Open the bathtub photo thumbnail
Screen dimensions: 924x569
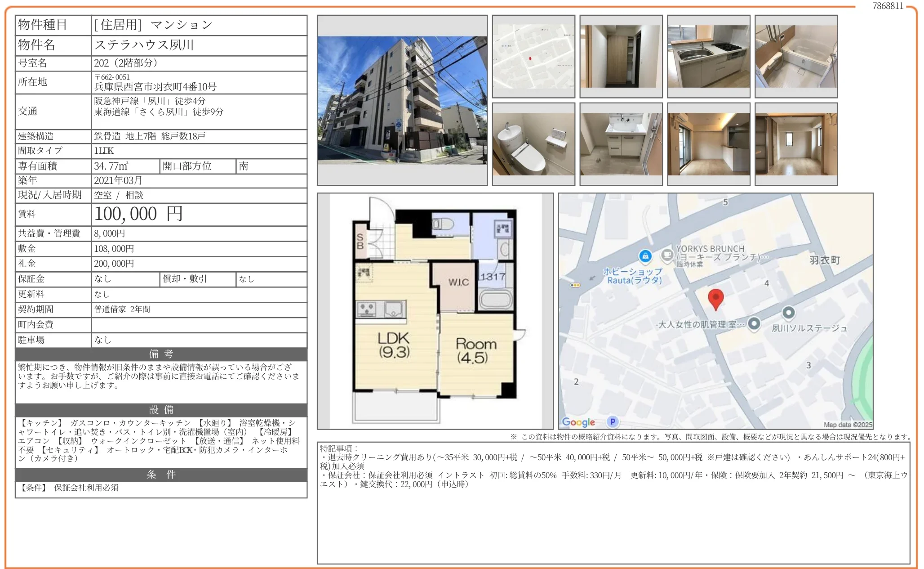click(796, 57)
